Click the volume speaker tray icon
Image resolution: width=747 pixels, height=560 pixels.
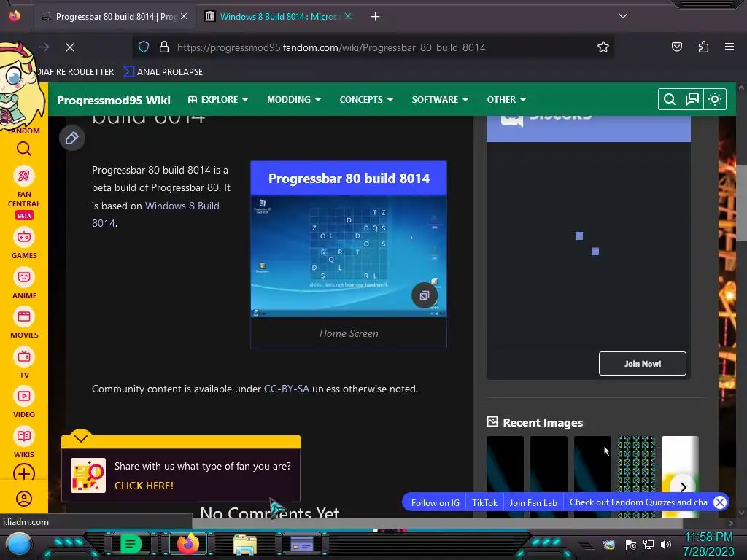pos(666,545)
